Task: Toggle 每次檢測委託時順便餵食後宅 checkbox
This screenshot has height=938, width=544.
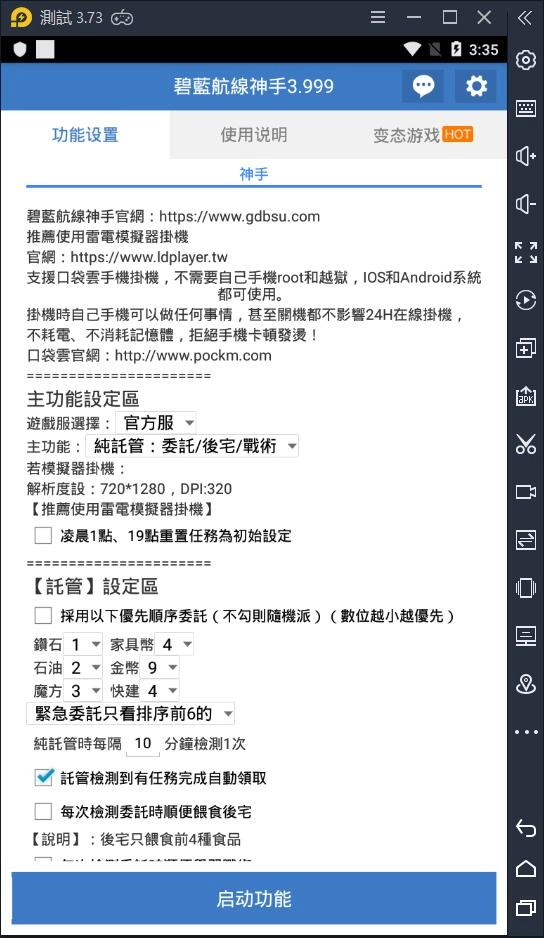Action: coord(43,811)
